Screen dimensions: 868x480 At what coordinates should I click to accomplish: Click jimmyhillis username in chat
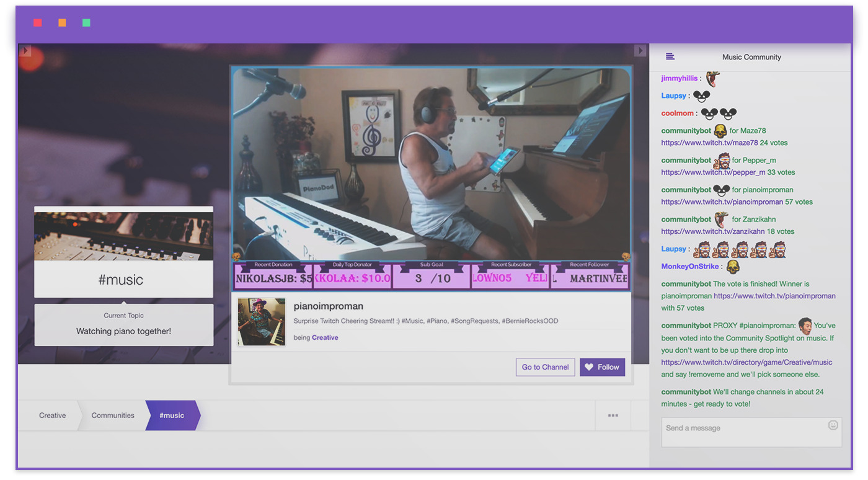[x=679, y=78]
